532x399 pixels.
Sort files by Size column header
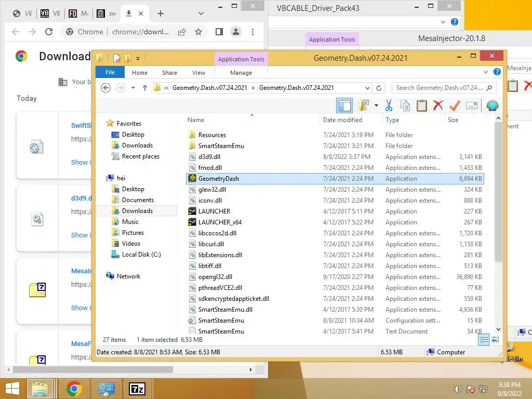pos(464,120)
